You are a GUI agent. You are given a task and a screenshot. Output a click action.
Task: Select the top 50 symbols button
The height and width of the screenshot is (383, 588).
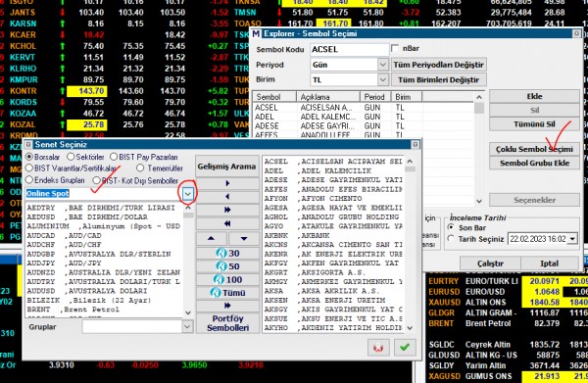tap(227, 266)
